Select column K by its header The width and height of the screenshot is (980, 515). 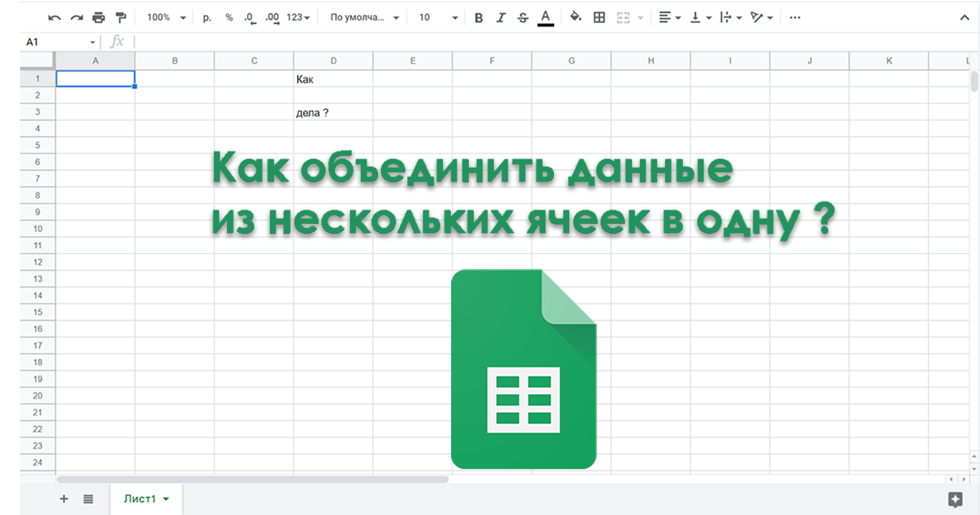(890, 62)
